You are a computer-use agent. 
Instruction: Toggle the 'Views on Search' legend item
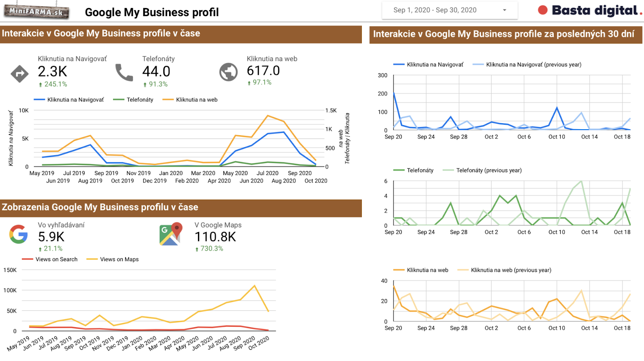50,260
